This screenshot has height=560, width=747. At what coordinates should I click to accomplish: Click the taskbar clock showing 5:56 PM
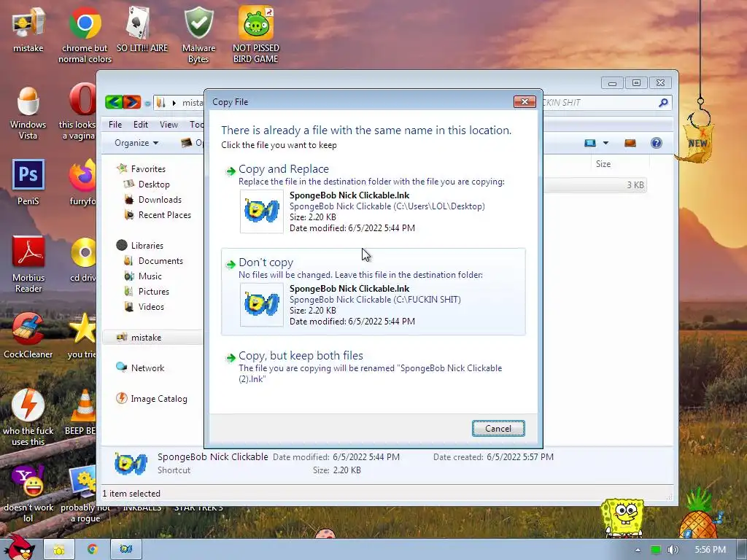710,550
